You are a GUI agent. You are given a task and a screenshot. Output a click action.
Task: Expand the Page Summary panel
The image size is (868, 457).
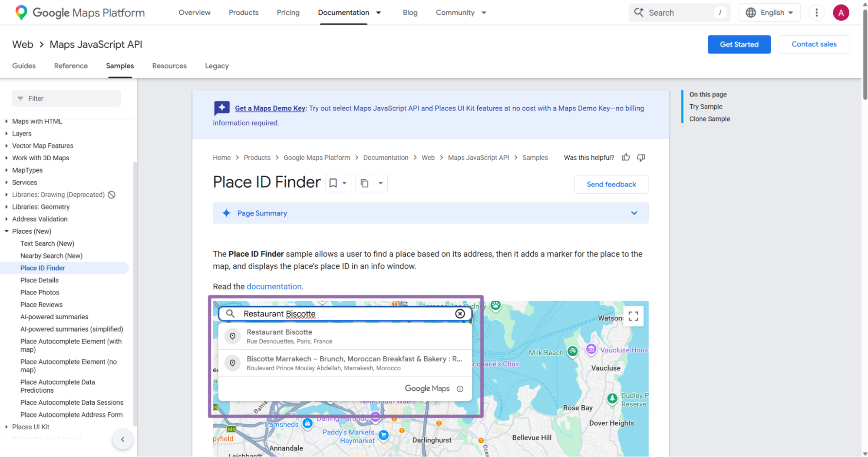634,213
